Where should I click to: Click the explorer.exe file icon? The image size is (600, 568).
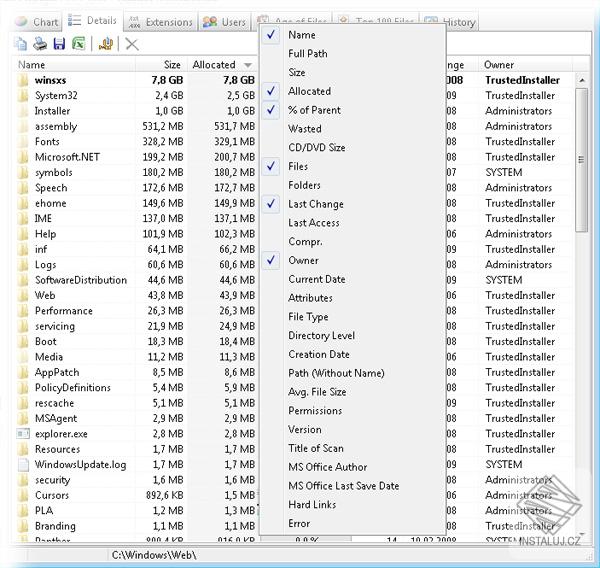(24, 434)
